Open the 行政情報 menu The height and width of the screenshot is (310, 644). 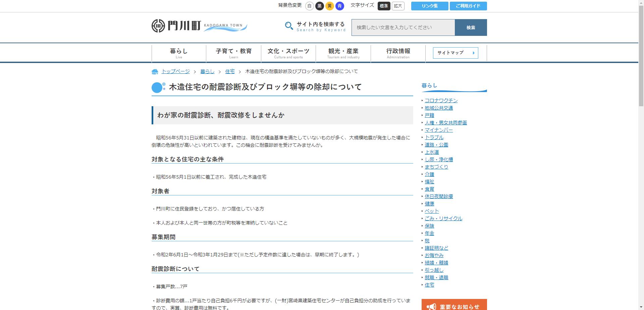pyautogui.click(x=398, y=53)
